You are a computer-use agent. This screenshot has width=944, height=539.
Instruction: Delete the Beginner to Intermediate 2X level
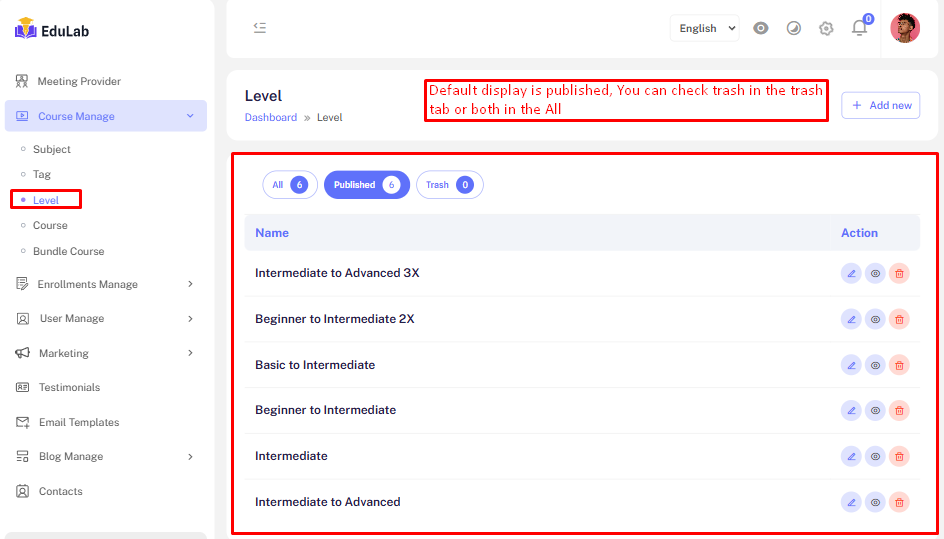(899, 319)
